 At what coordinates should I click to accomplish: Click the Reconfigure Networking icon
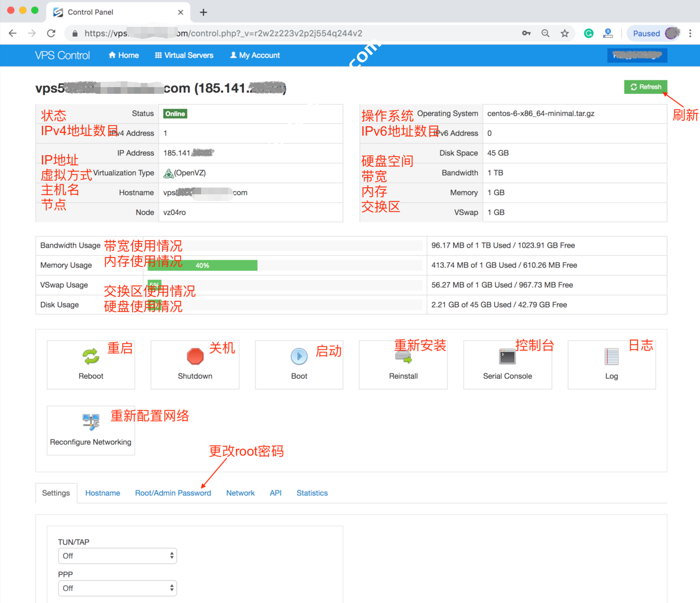(91, 422)
